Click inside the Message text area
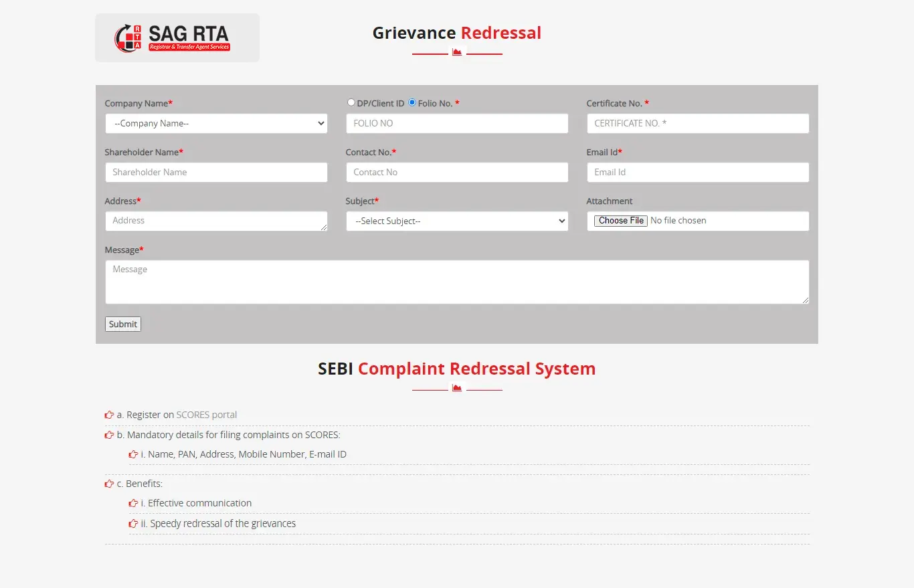914x588 pixels. [x=457, y=282]
